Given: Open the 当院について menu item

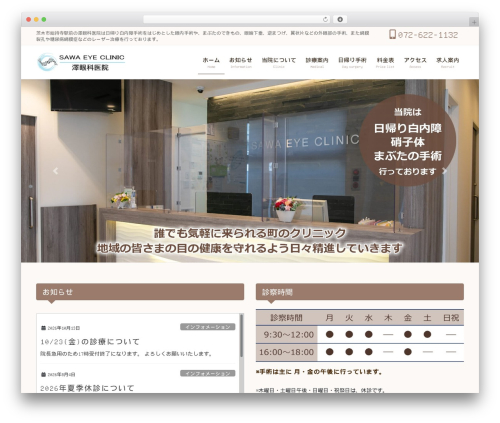Looking at the screenshot, I should [x=279, y=62].
